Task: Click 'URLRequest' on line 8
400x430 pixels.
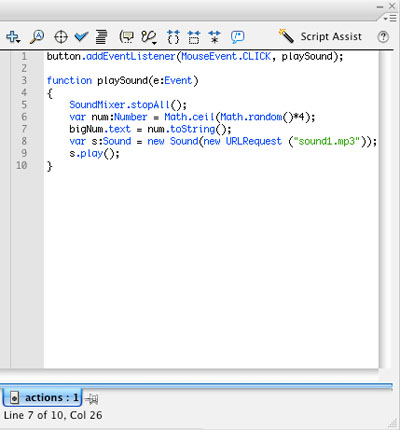Action: [x=254, y=141]
